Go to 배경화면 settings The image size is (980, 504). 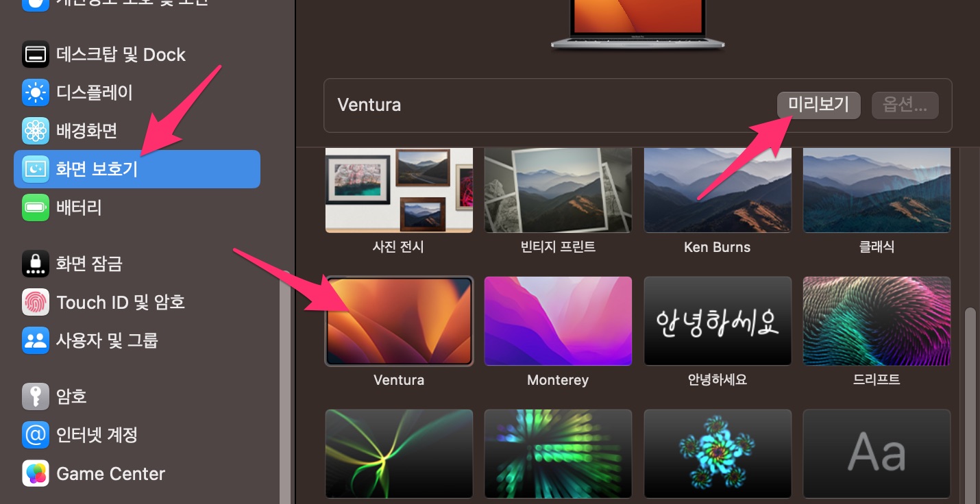137,130
